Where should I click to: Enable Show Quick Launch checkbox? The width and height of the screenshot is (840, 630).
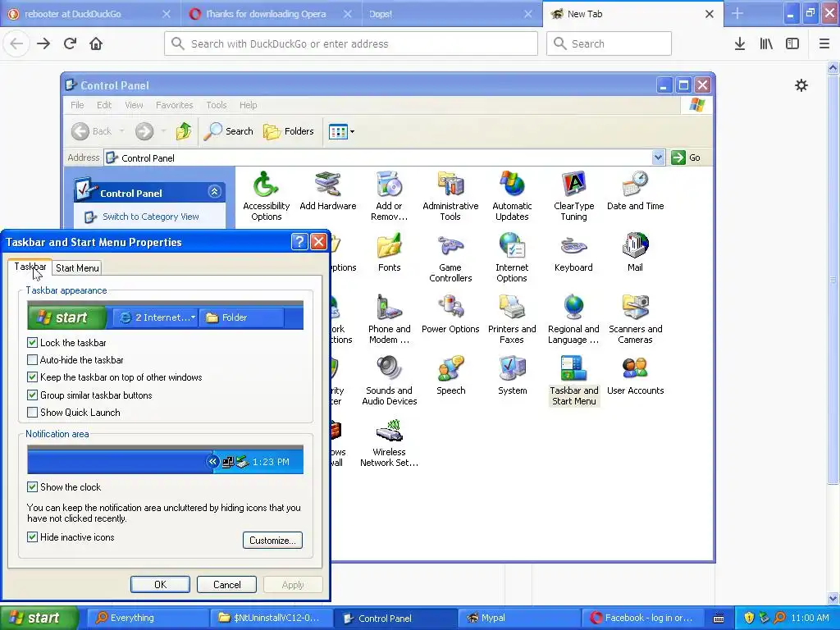click(32, 413)
